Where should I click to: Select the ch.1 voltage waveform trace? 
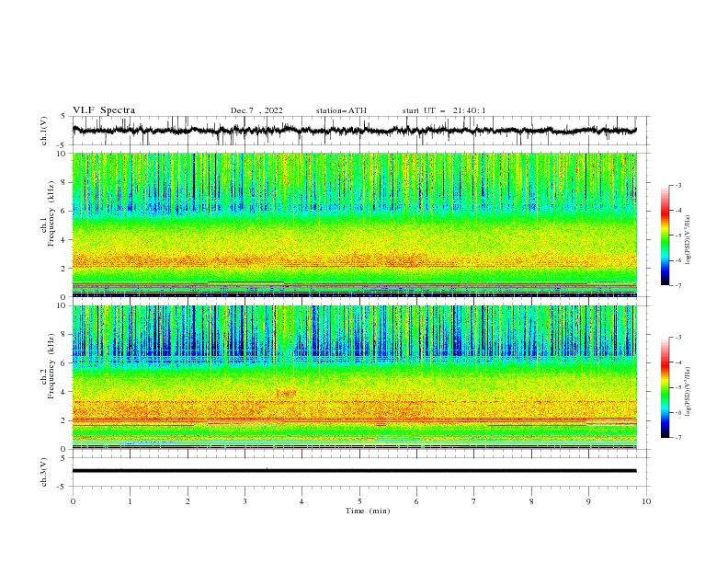click(354, 130)
